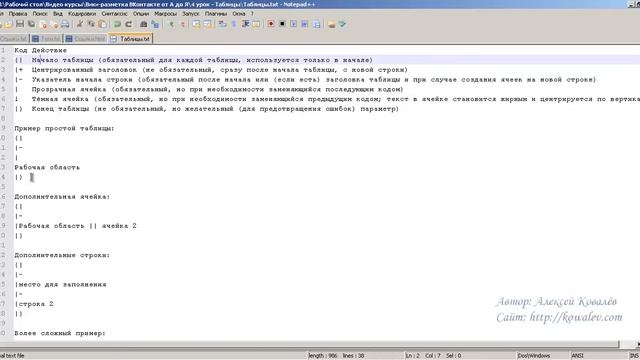This screenshot has height=360, width=640.
Task: Click the line 'Дополнительные строки:'
Action: coord(62,255)
